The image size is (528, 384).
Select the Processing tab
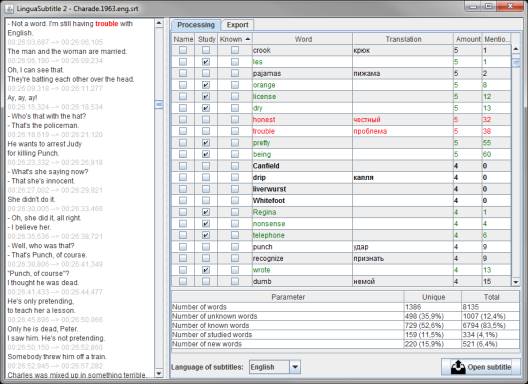pyautogui.click(x=196, y=25)
